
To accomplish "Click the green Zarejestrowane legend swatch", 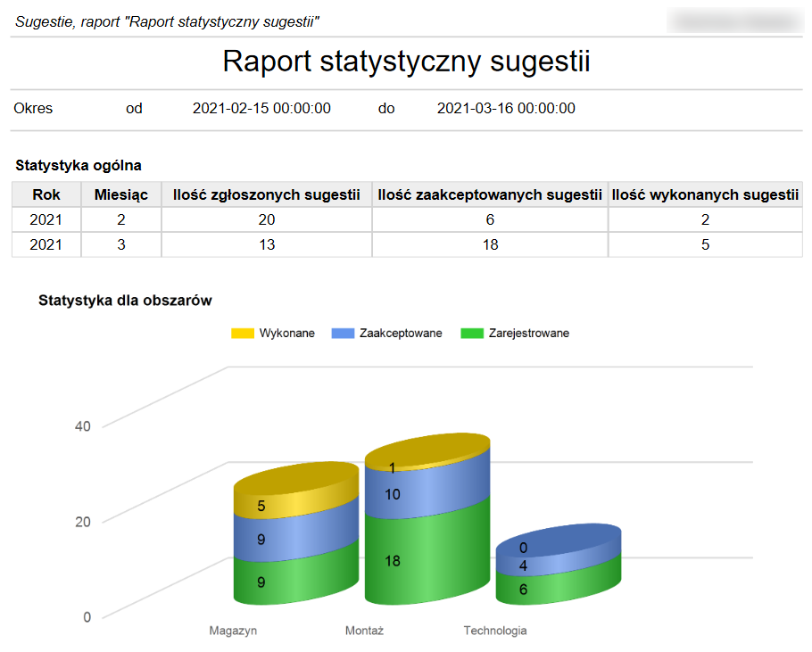I will tap(472, 334).
